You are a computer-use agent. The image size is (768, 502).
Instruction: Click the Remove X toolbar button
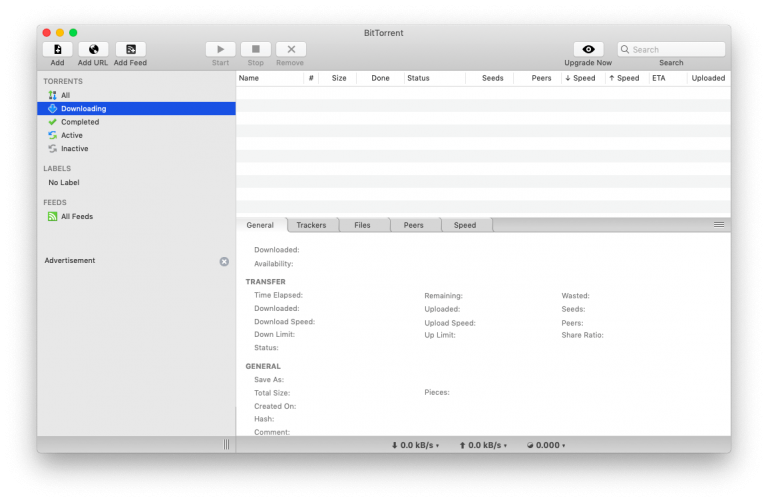click(x=291, y=49)
